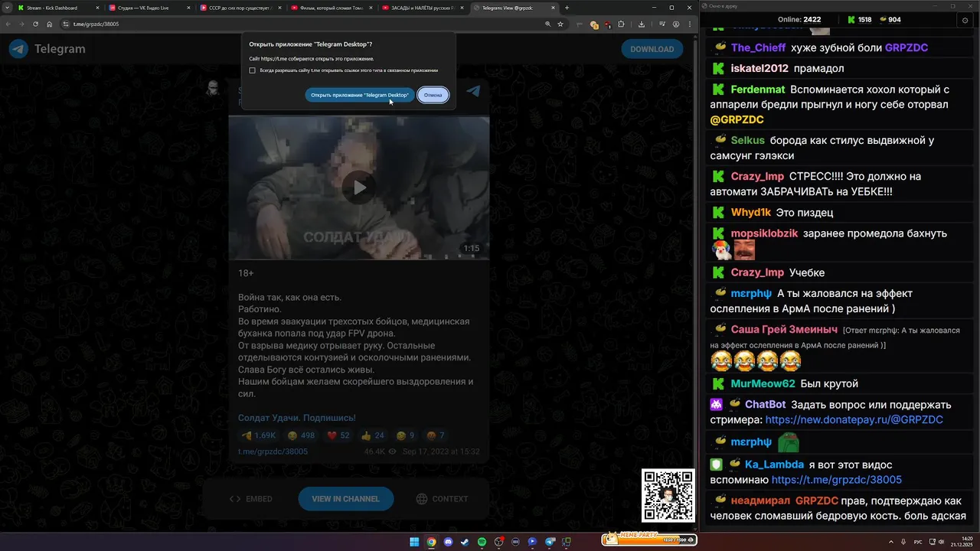Click the heart reaction with 52
The image size is (980, 551).
click(x=338, y=435)
